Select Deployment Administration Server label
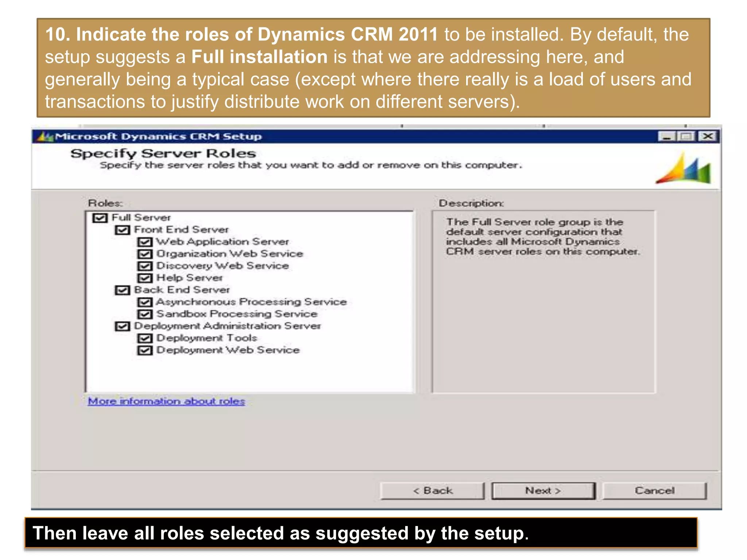The image size is (747, 560). click(x=228, y=326)
